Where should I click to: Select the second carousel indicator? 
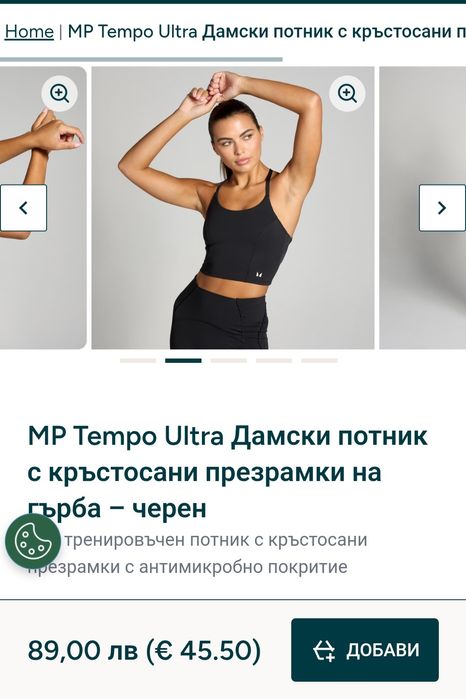[183, 360]
